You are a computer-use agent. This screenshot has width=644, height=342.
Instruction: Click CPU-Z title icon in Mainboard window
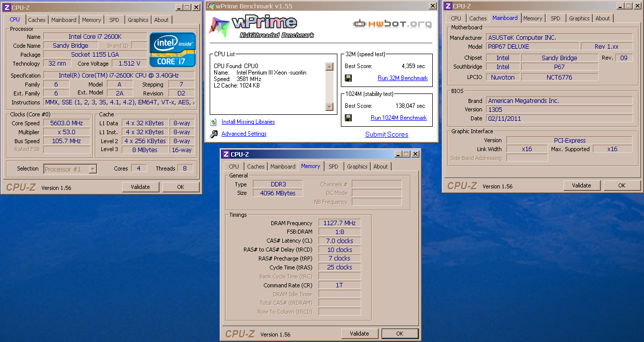[x=448, y=6]
